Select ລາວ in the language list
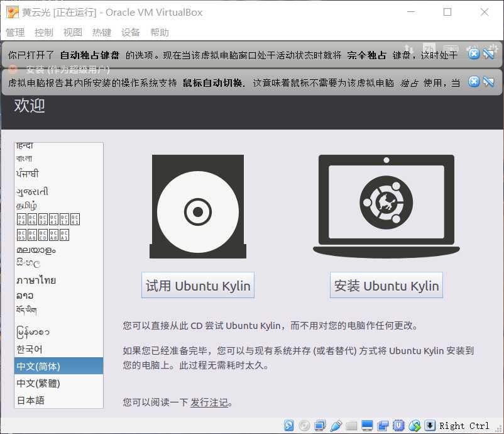 pos(59,295)
